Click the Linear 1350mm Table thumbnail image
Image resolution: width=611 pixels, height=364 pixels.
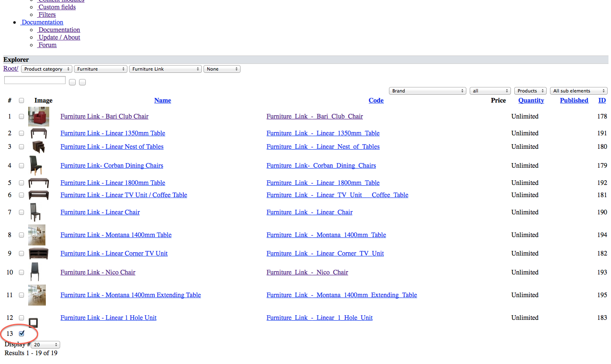pyautogui.click(x=39, y=134)
